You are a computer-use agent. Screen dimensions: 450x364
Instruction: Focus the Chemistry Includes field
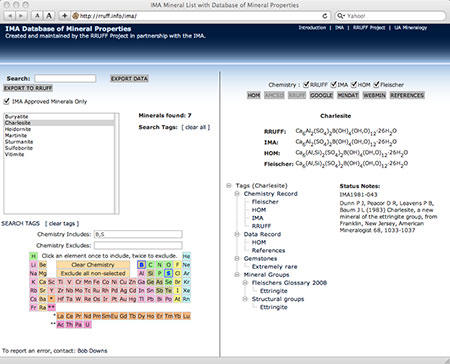pos(138,234)
